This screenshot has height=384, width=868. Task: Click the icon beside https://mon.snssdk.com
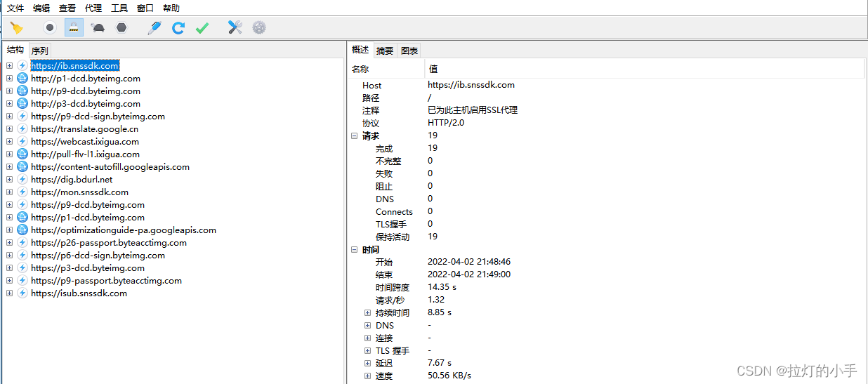tap(22, 192)
